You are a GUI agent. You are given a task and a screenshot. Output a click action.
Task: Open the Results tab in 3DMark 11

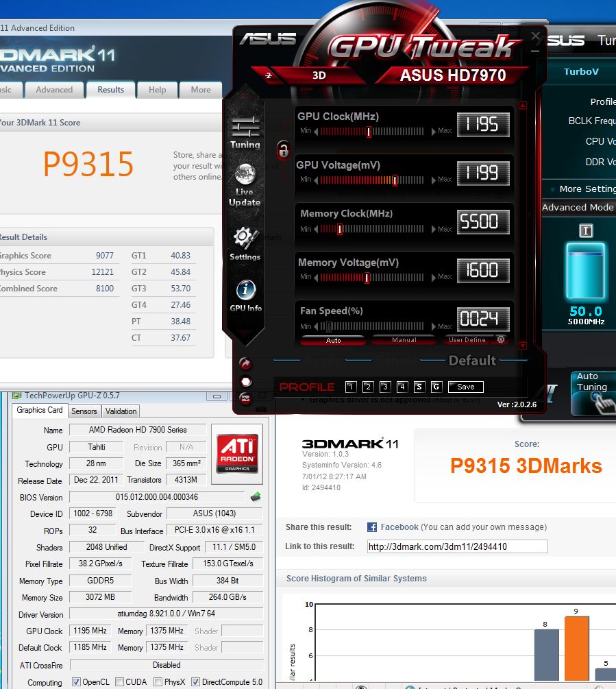coord(110,90)
